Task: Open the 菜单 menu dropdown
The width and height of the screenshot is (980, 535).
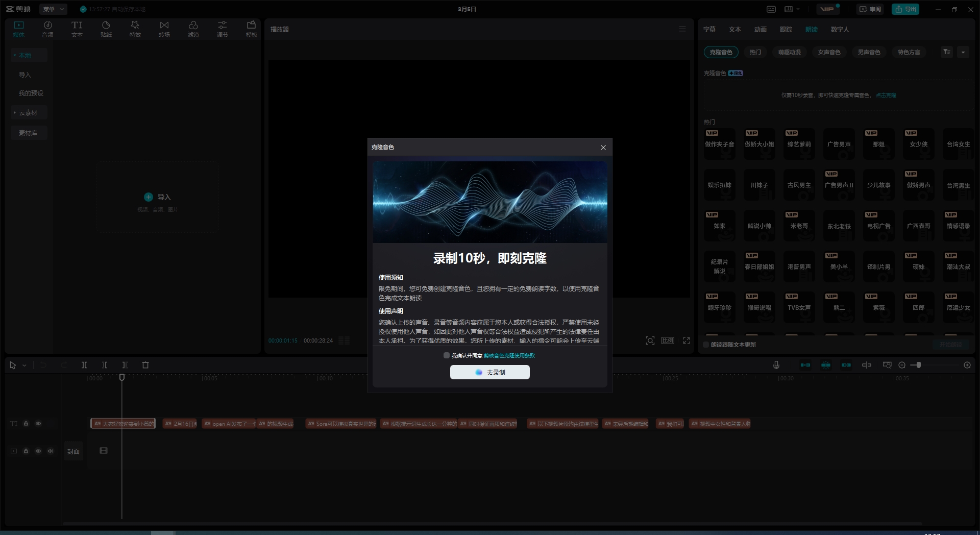Action: pos(53,9)
